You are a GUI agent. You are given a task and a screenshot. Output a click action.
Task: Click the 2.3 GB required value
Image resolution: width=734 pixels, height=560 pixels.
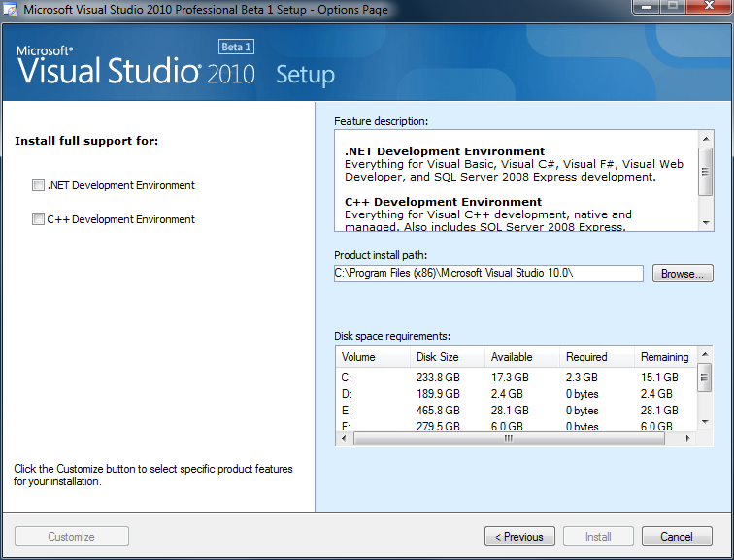click(582, 378)
